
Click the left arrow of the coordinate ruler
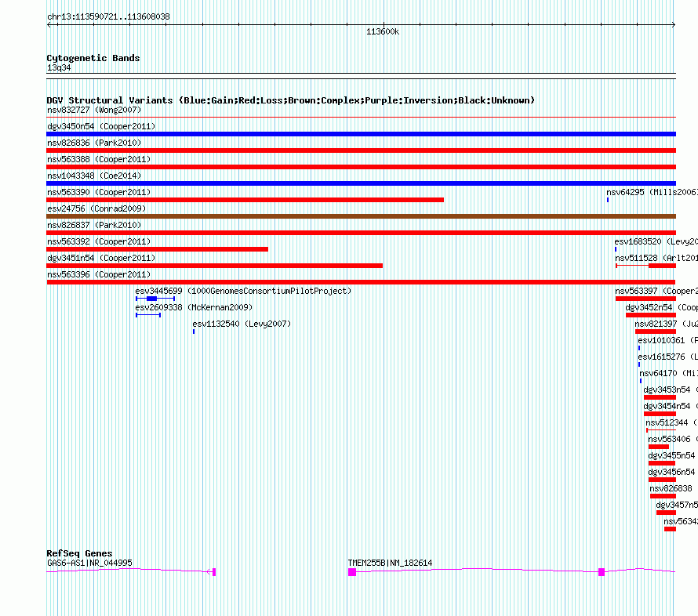(49, 25)
